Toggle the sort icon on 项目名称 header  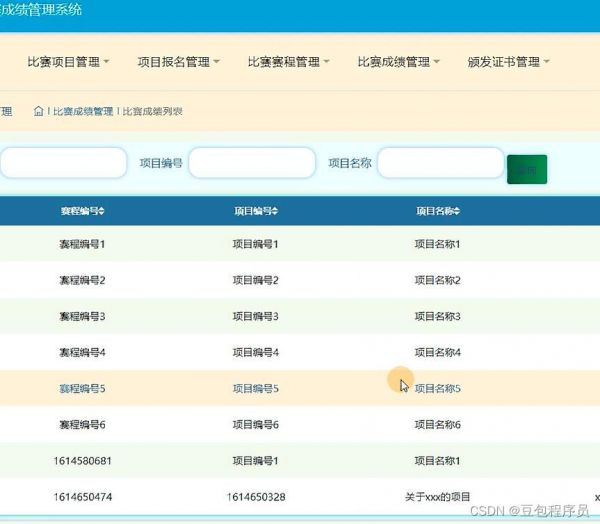point(458,211)
